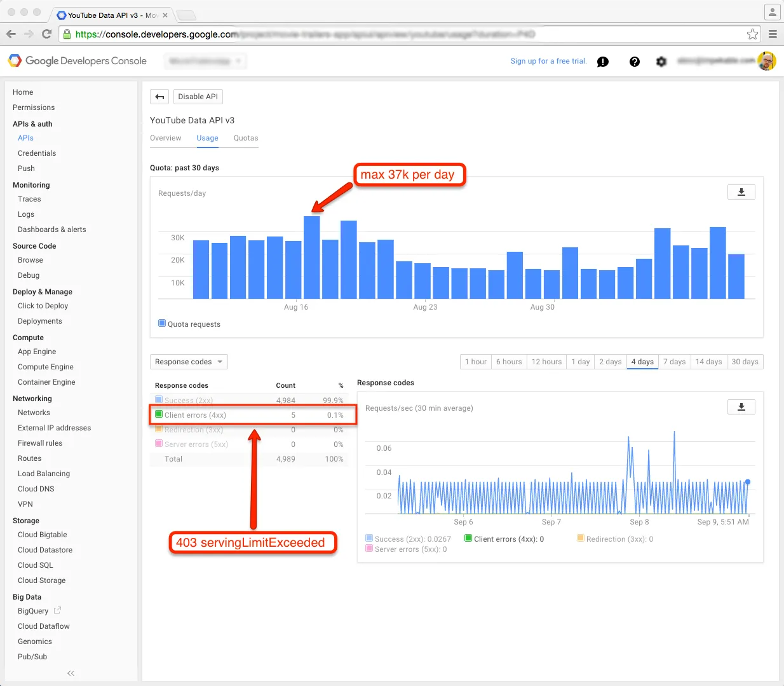Viewport: 784px width, 686px height.
Task: Switch to the Overview tab
Action: (x=165, y=138)
